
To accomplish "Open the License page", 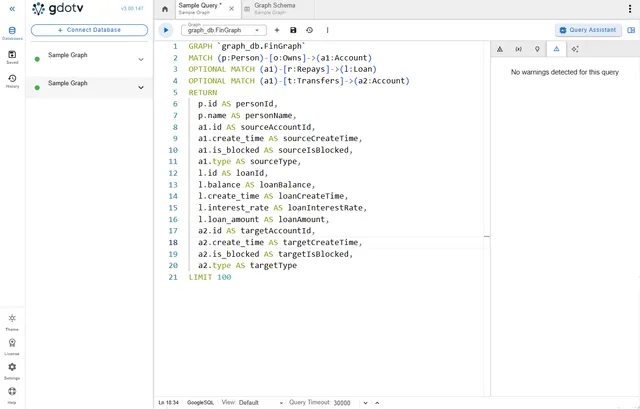I will (x=12, y=347).
